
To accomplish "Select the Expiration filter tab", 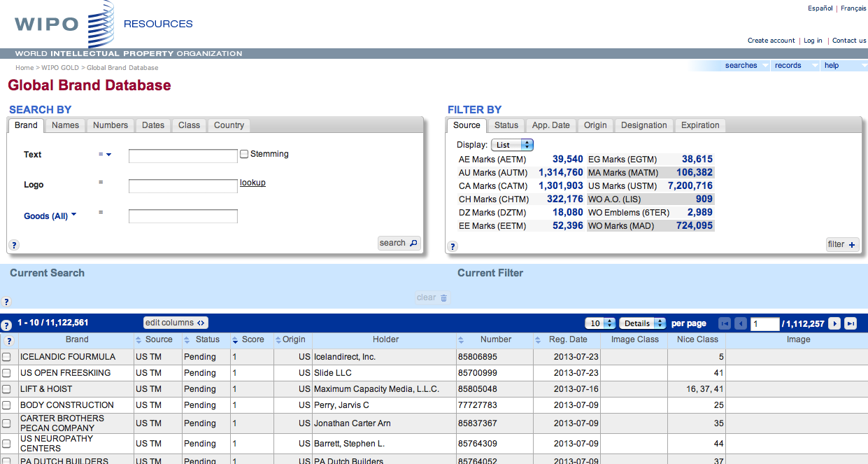I will [x=700, y=125].
